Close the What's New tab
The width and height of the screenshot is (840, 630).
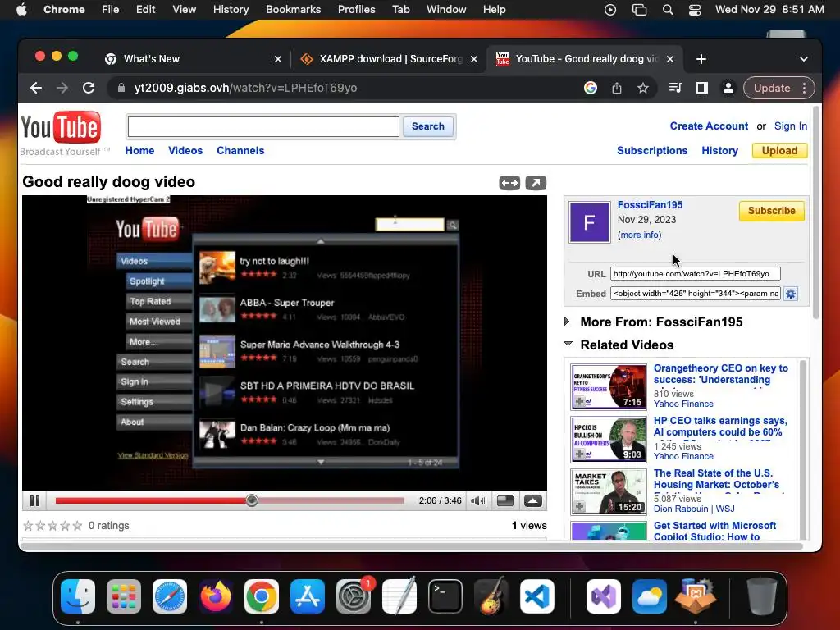point(277,59)
